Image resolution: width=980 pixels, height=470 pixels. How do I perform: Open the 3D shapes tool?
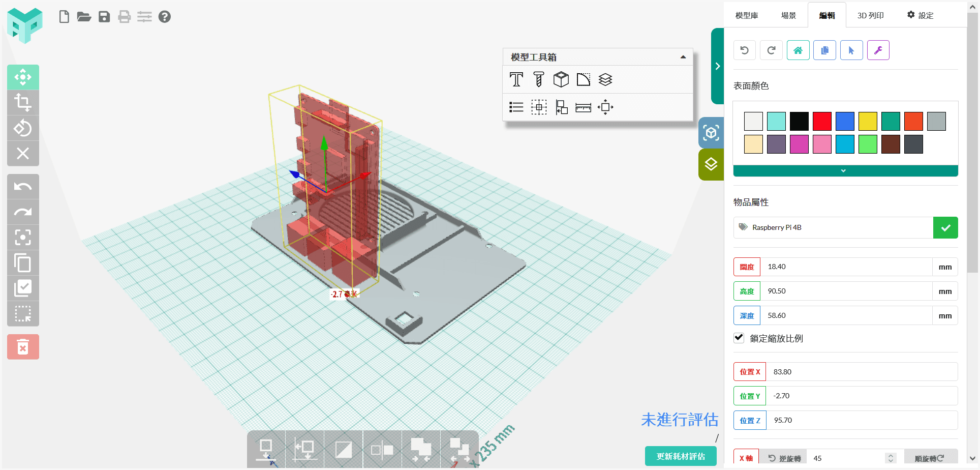(x=561, y=79)
